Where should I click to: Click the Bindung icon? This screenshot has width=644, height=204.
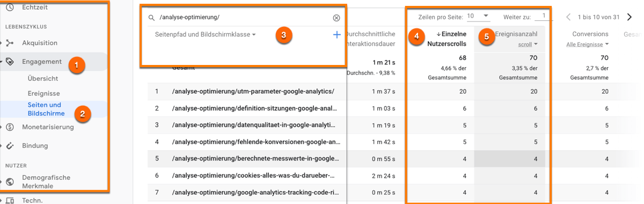coord(10,145)
